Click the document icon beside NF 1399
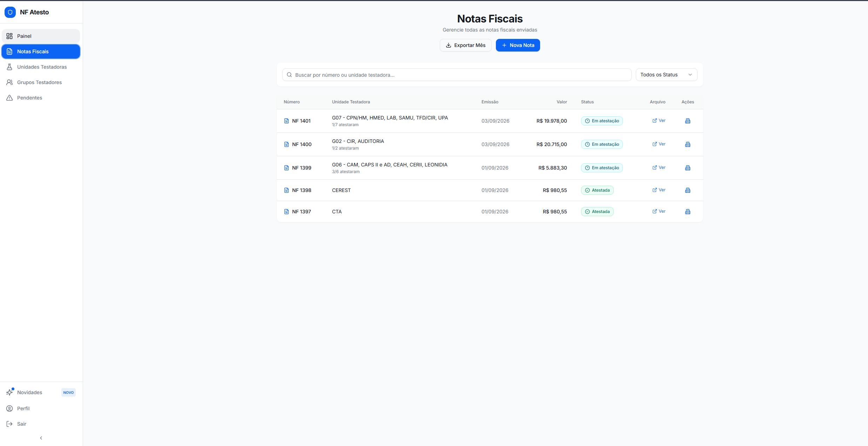Screen dimensions: 868x446 pyautogui.click(x=287, y=168)
